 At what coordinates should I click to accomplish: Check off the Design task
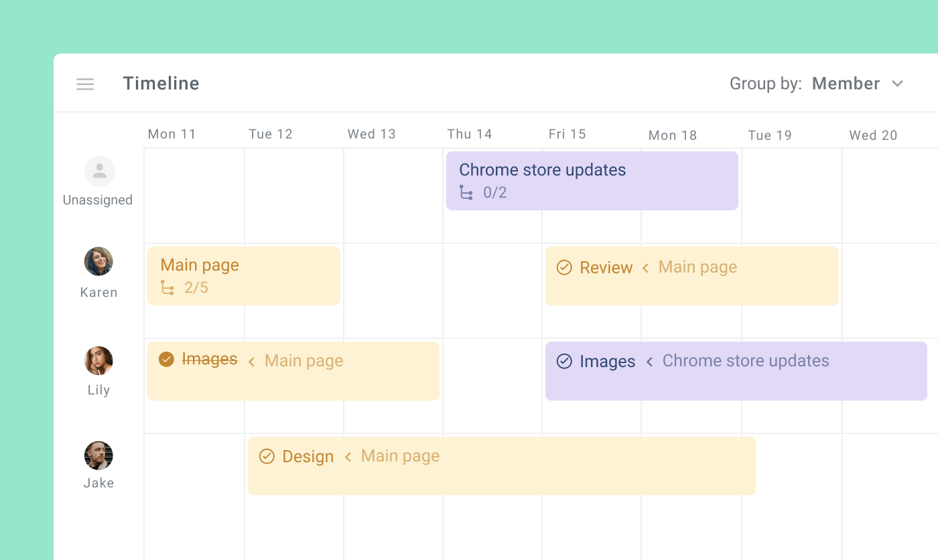(267, 457)
